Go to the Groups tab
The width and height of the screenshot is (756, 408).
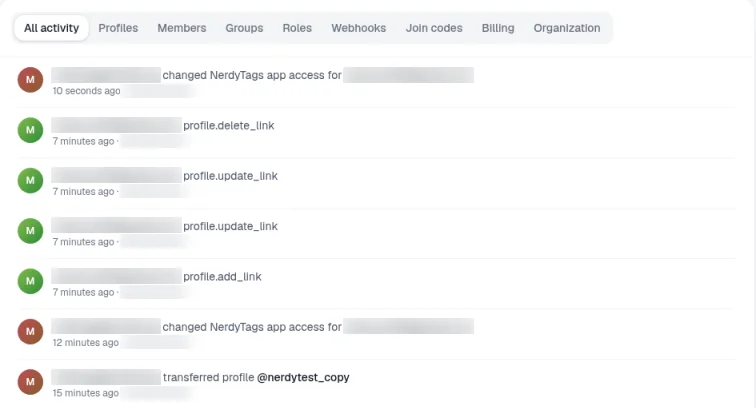pos(244,28)
